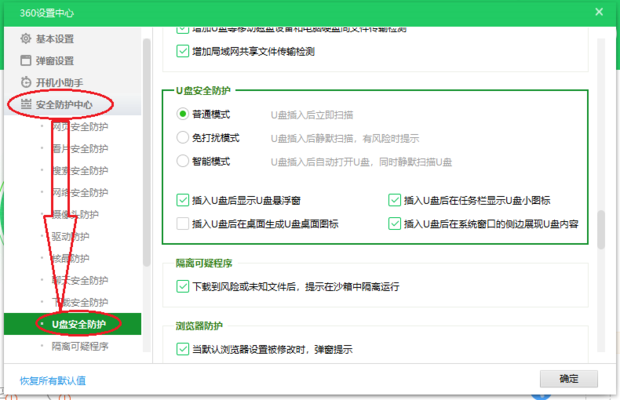Click 恢复所有默认值 link
The width and height of the screenshot is (620, 400).
coord(53,380)
